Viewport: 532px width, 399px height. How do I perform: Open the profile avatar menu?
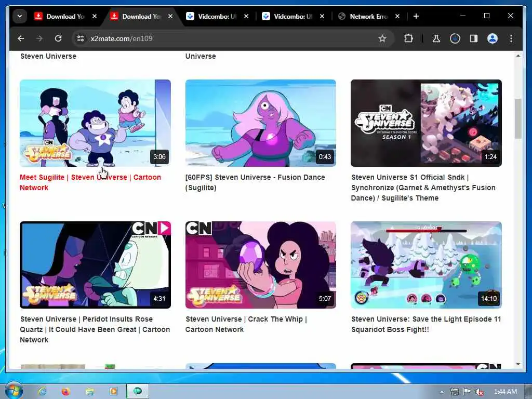(x=493, y=38)
